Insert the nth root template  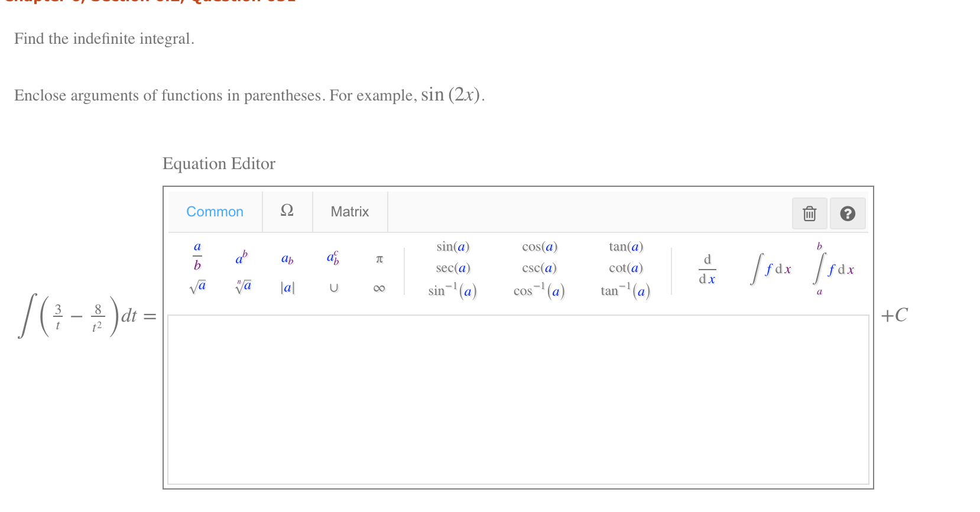[242, 287]
